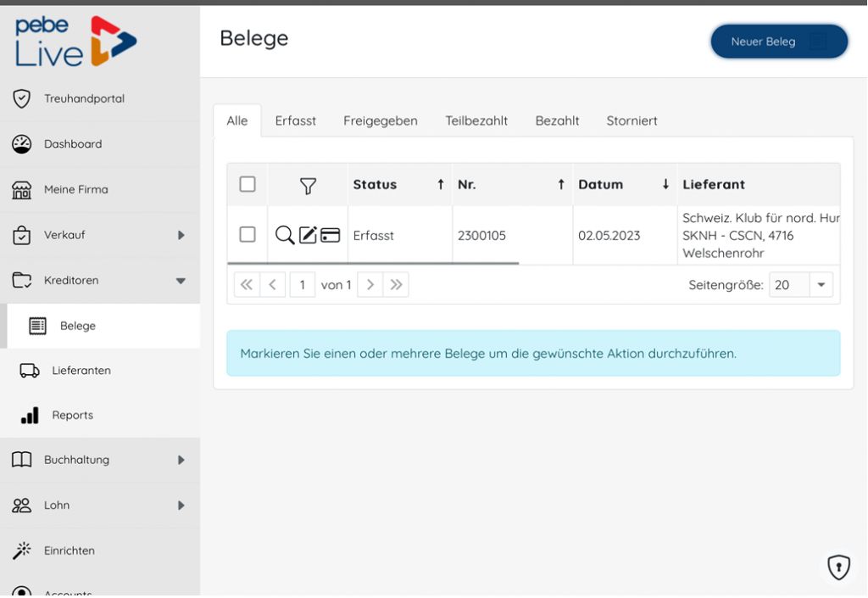868x598 pixels.
Task: Click the privacy shield icon bottom right
Action: tap(838, 567)
